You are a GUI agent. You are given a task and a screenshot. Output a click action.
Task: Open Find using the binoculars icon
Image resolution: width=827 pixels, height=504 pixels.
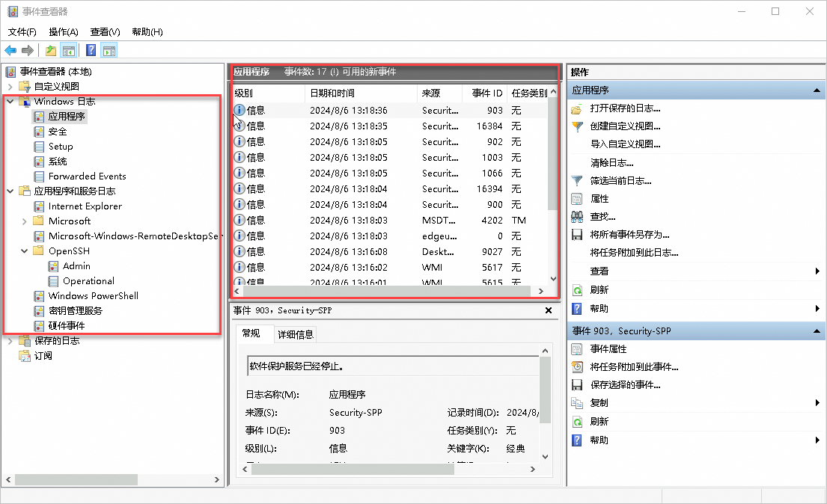pyautogui.click(x=576, y=217)
